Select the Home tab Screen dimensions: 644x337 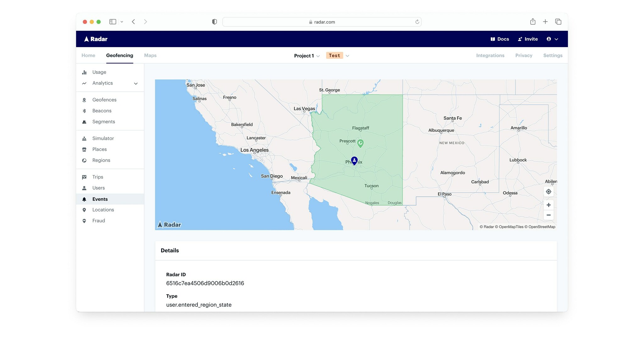(88, 55)
